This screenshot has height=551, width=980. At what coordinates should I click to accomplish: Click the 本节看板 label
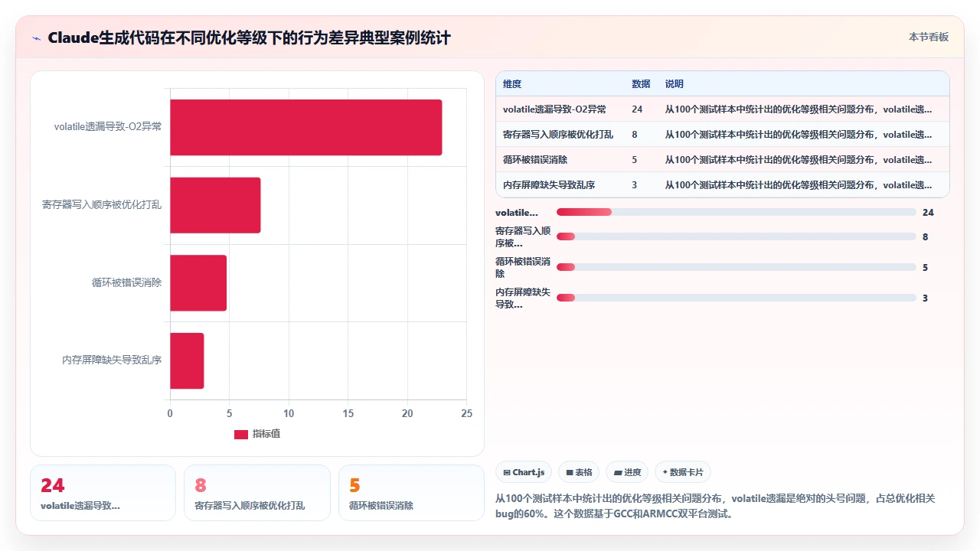928,37
